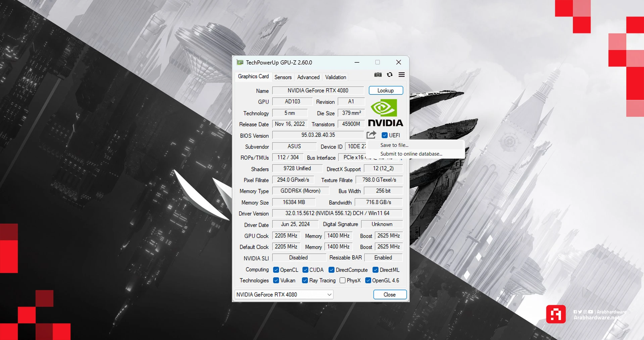
Task: Click the Memory Type value GDDR6X (Micron)
Action: tap(300, 191)
